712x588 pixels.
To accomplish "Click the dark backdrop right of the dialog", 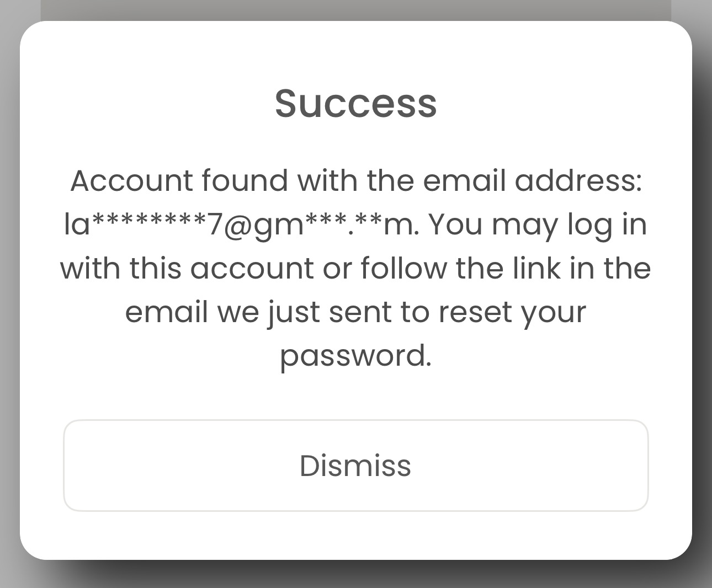I will point(702,276).
